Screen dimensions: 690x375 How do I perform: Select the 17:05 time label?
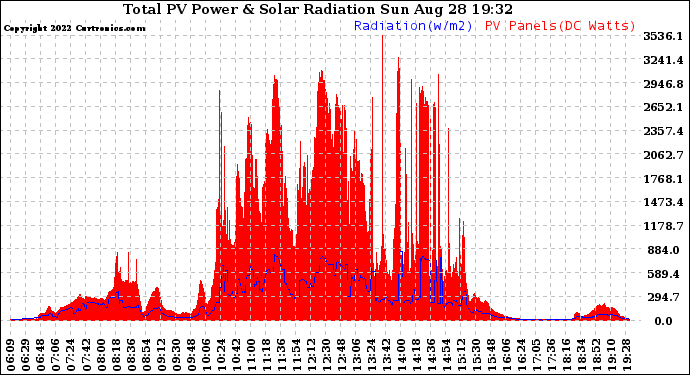click(536, 355)
